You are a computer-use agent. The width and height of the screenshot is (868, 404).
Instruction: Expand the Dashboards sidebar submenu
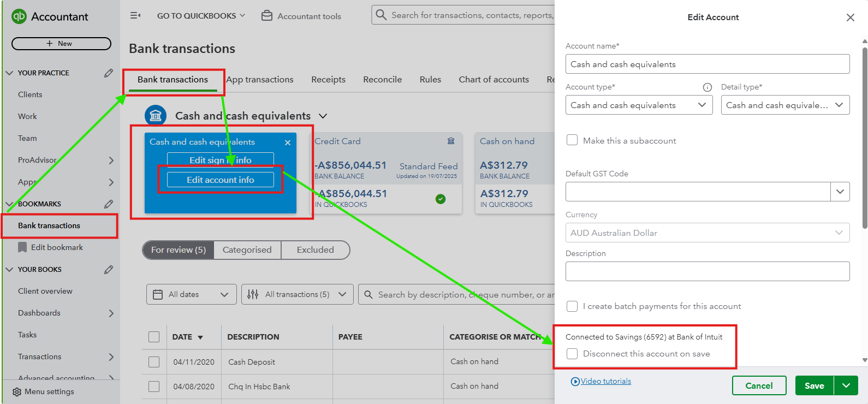(111, 313)
